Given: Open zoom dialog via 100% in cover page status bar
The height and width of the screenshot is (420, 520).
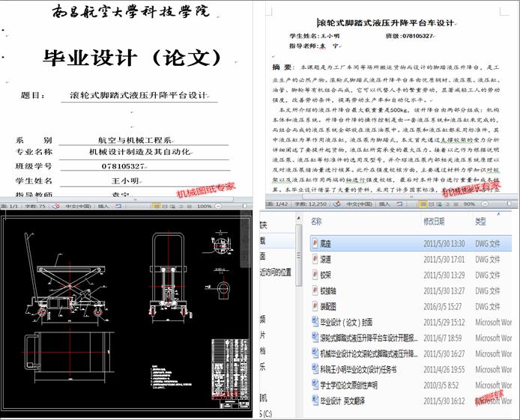Looking at the screenshot, I should pos(205,206).
